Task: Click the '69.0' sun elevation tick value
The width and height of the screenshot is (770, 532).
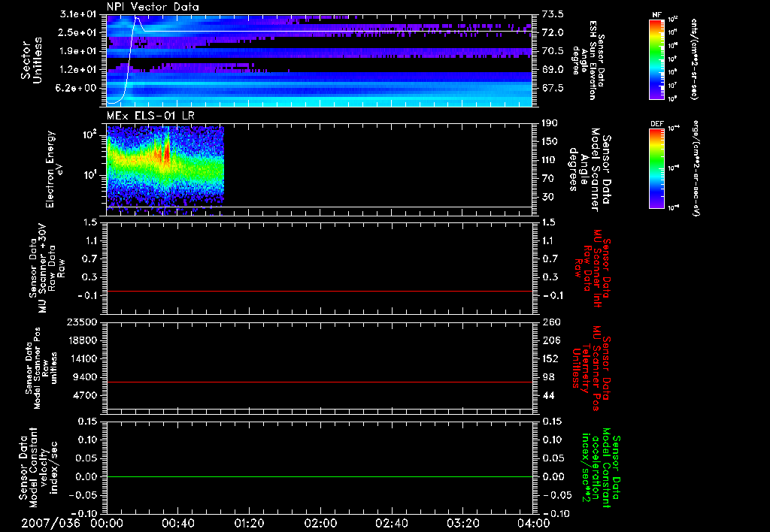Action: (553, 70)
